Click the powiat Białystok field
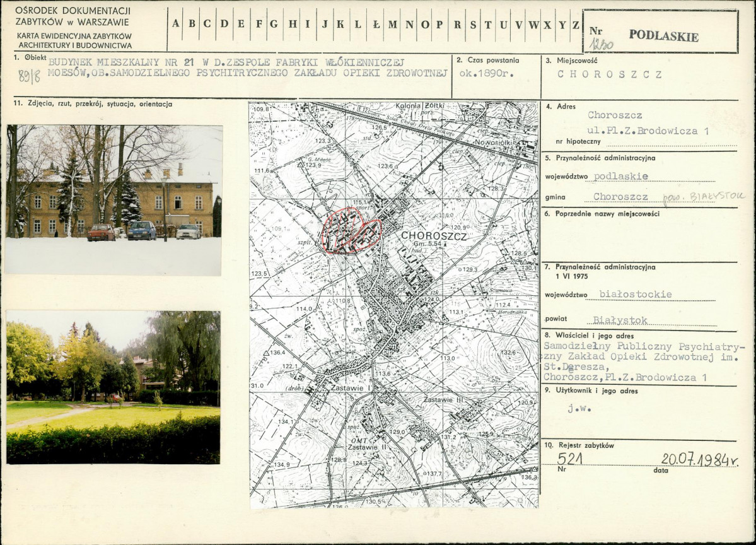Screen dimensions: 756x545 (620, 320)
